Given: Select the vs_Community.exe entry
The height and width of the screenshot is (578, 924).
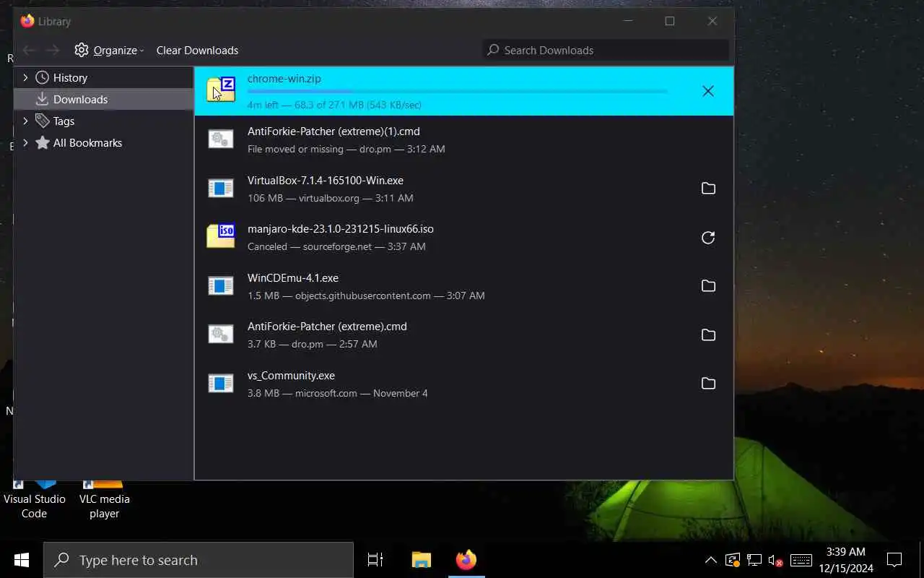Looking at the screenshot, I should tap(464, 384).
